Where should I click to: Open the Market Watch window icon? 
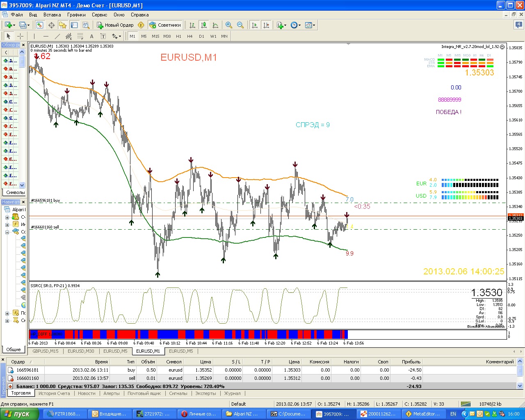pyautogui.click(x=40, y=25)
